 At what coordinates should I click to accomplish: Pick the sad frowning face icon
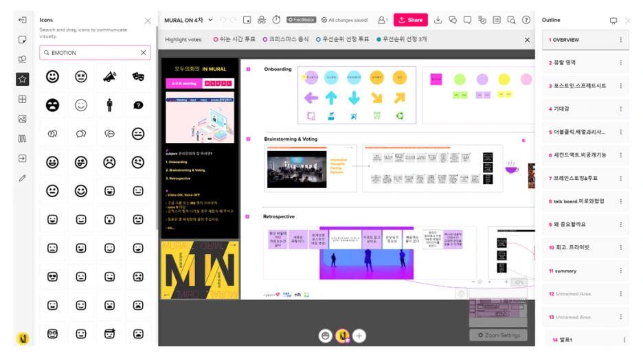click(109, 162)
